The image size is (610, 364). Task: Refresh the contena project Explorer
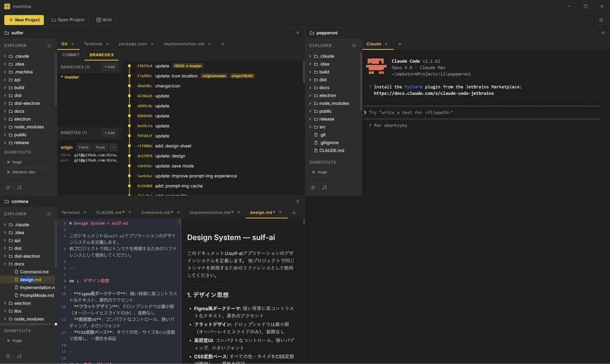click(x=49, y=214)
